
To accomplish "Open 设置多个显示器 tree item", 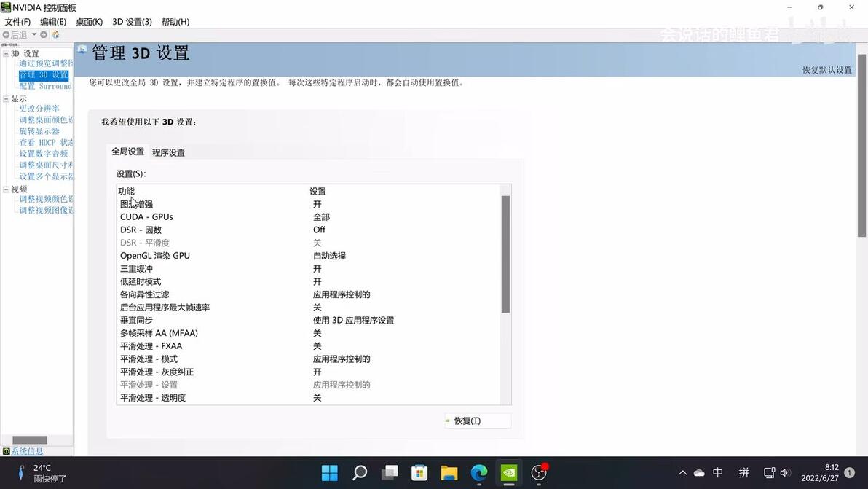I will (46, 176).
